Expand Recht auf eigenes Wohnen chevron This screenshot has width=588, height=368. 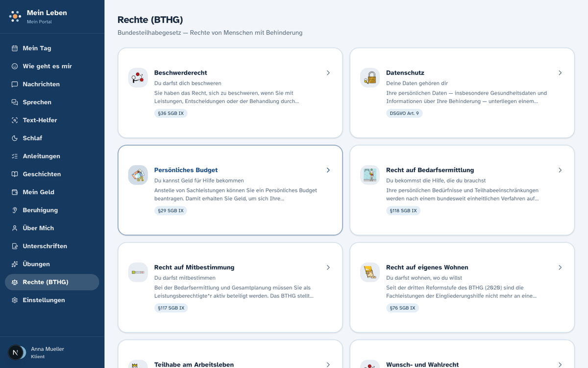[560, 267]
